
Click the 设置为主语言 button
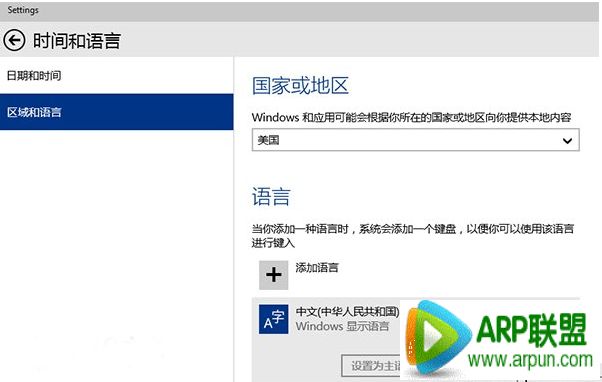[371, 365]
